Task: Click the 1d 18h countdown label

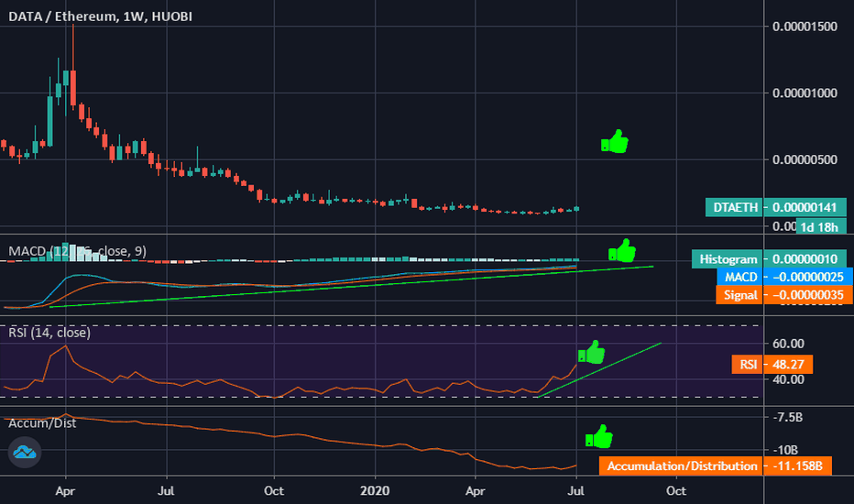Action: 821,226
